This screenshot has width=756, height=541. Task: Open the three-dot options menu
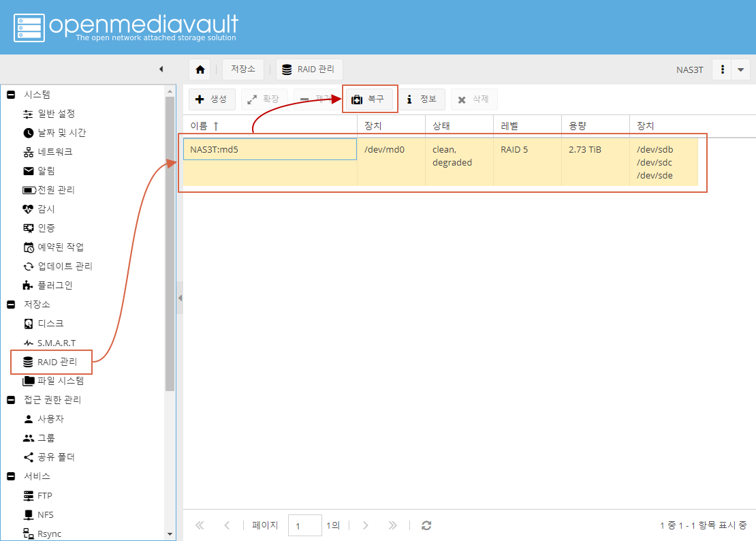722,69
